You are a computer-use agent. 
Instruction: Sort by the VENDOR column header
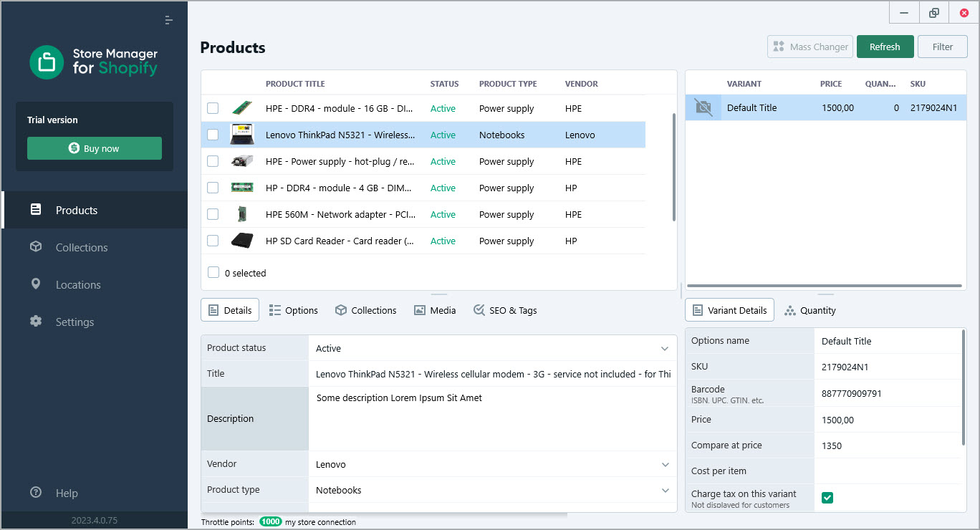click(581, 84)
